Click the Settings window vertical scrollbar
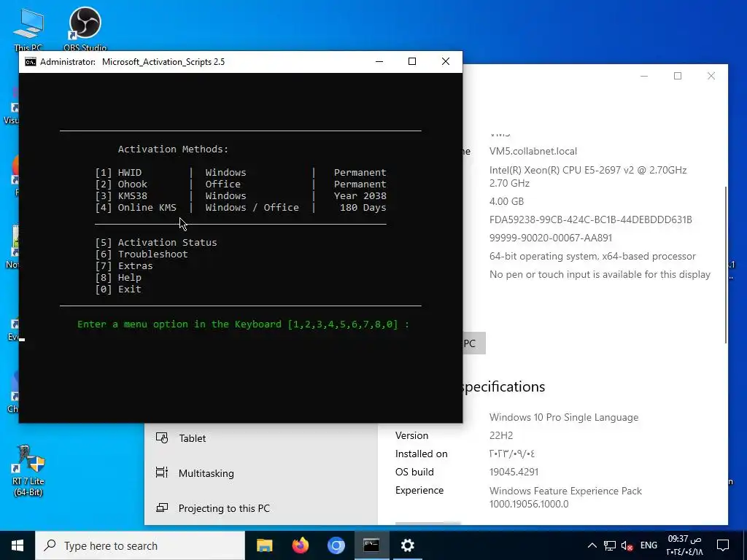Viewport: 747px width, 560px height. click(726, 264)
